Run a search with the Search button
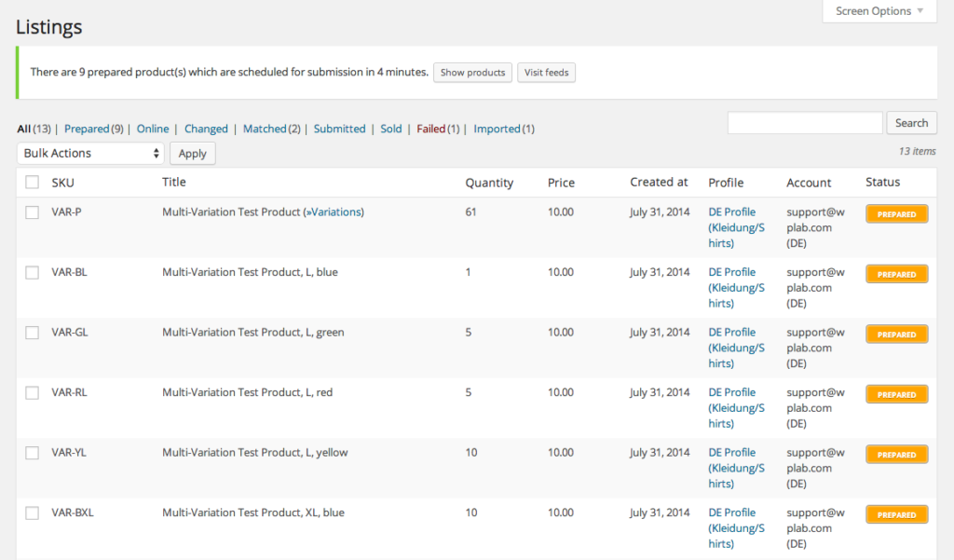This screenshot has width=954, height=560. (911, 122)
